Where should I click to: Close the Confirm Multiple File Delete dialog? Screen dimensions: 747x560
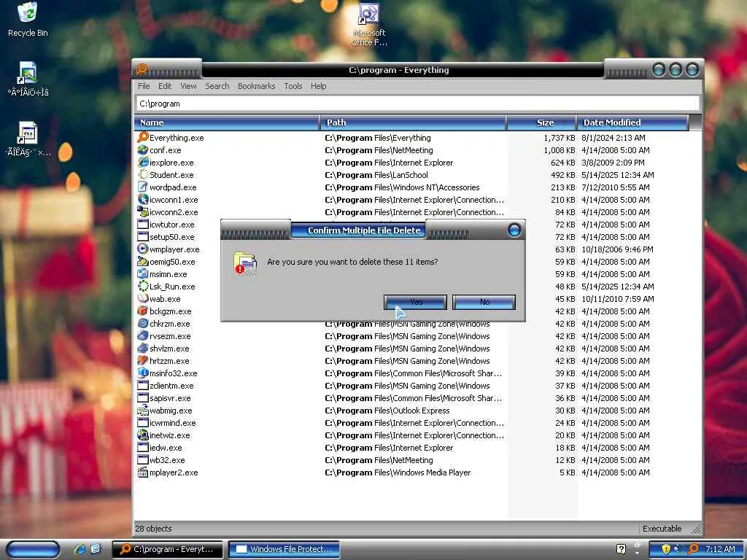tap(514, 230)
